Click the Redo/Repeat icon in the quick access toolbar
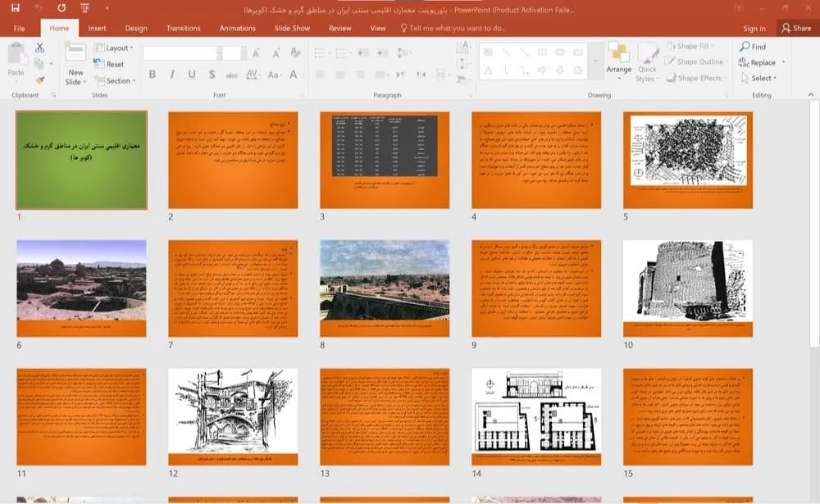Viewport: 820px width, 504px height. 61,8
